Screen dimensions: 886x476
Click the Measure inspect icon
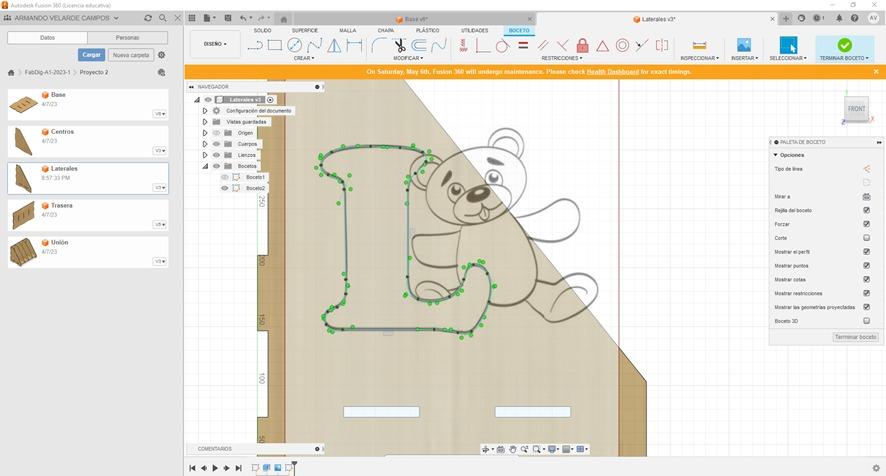pyautogui.click(x=699, y=45)
